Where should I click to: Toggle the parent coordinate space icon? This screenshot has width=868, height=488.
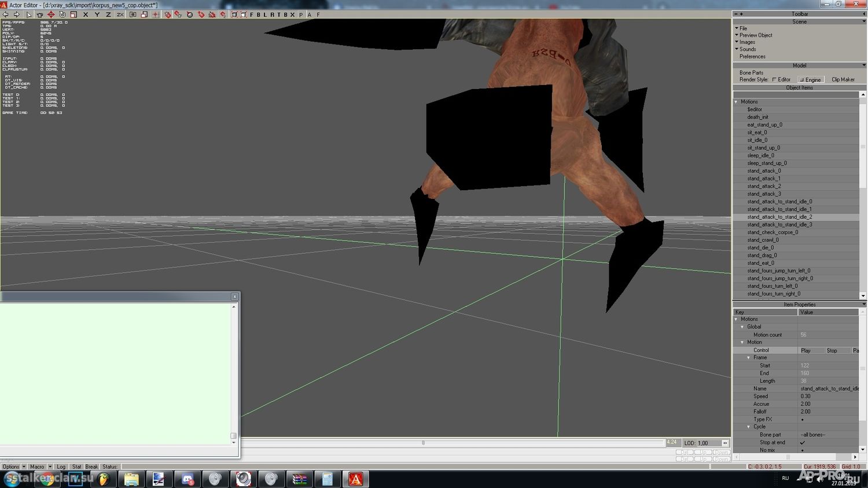[133, 14]
